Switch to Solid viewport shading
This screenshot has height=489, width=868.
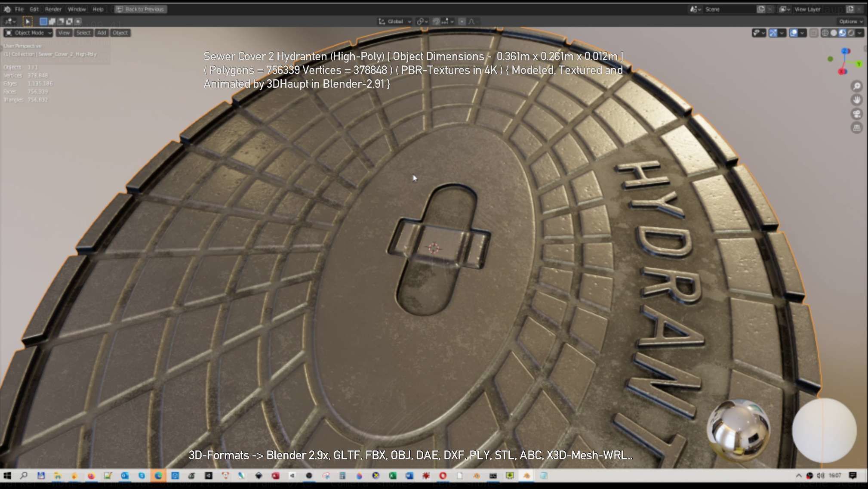(834, 33)
